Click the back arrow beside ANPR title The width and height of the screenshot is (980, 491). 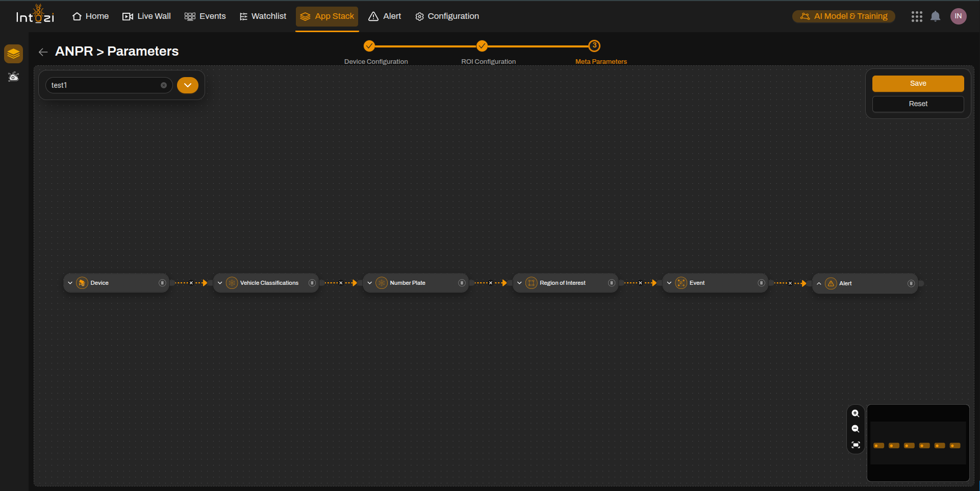click(x=43, y=52)
